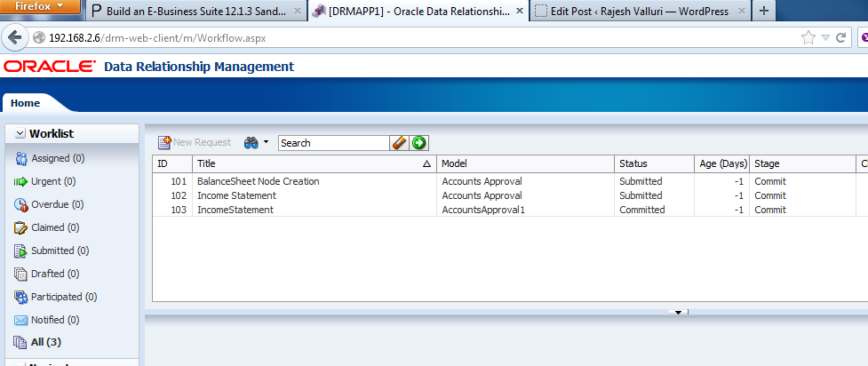Click the Drafted stacked pages icon
The image size is (868, 366).
click(21, 274)
